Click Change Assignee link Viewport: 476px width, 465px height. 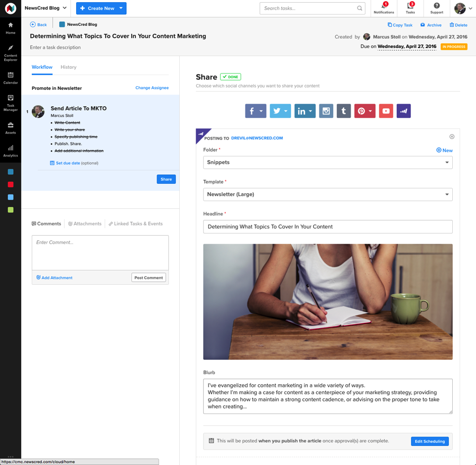(x=152, y=88)
